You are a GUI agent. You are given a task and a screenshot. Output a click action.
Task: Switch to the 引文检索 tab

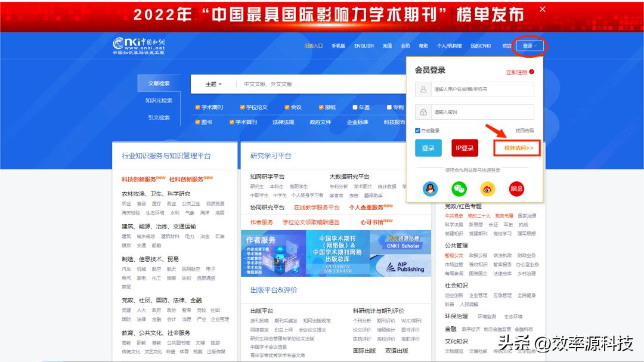click(x=159, y=116)
